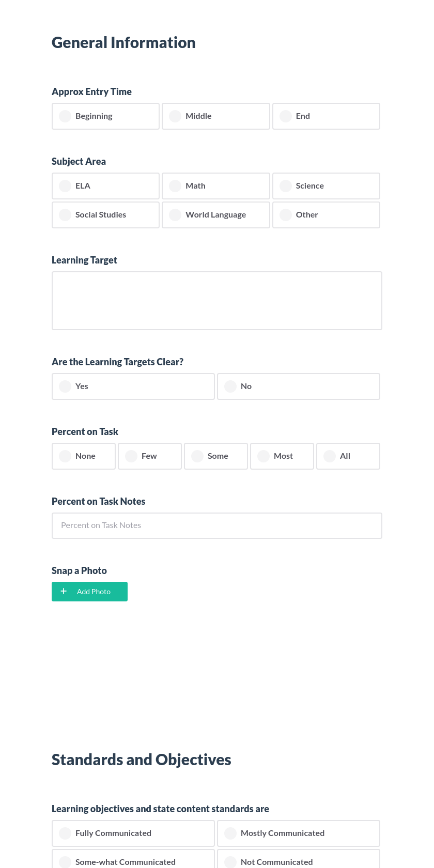Click the Percent on Task Notes field

click(216, 525)
